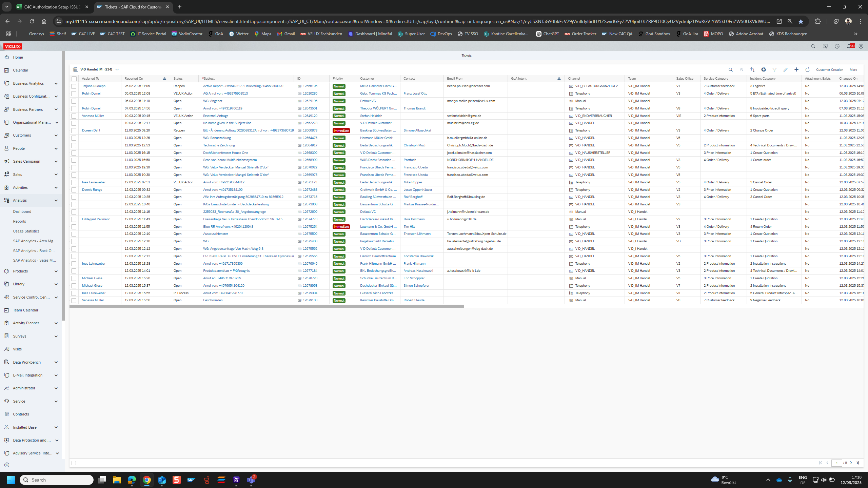Create a new ticket with the plus icon
This screenshot has width=868, height=488.
pyautogui.click(x=796, y=69)
